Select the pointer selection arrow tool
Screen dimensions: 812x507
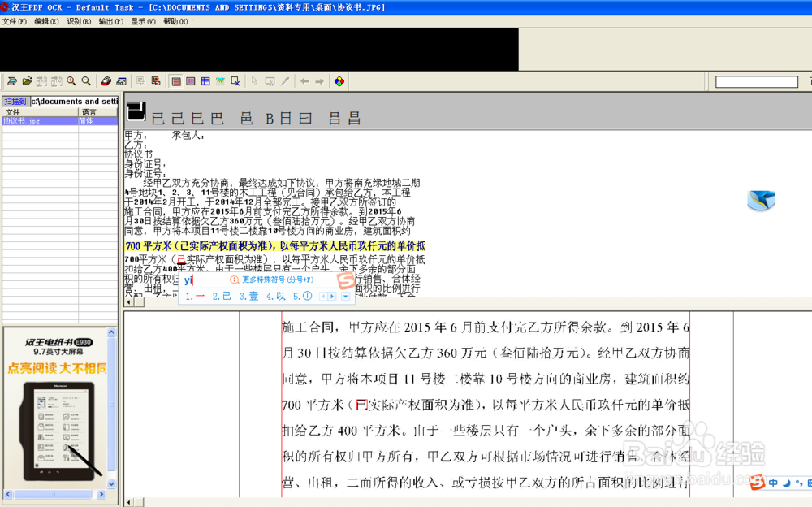pyautogui.click(x=254, y=81)
